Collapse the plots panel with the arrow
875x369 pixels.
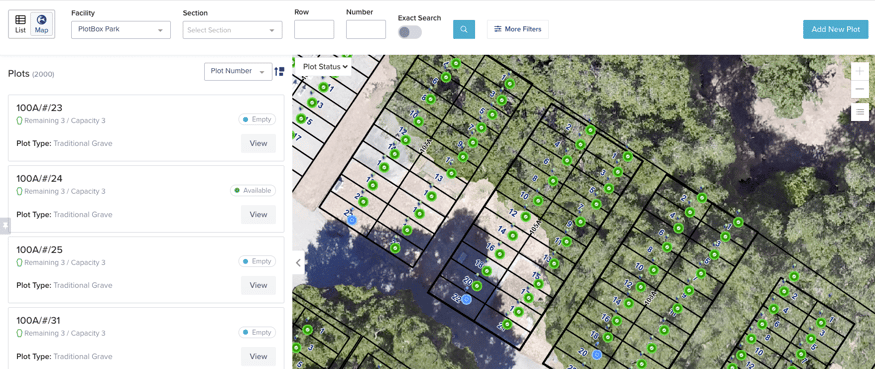(299, 262)
